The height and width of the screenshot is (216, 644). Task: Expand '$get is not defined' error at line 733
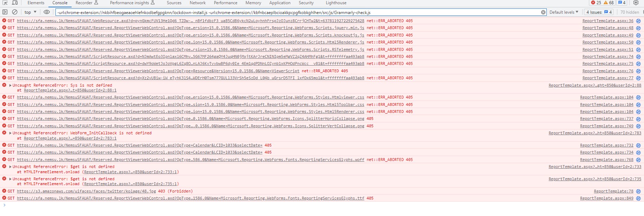point(11,167)
